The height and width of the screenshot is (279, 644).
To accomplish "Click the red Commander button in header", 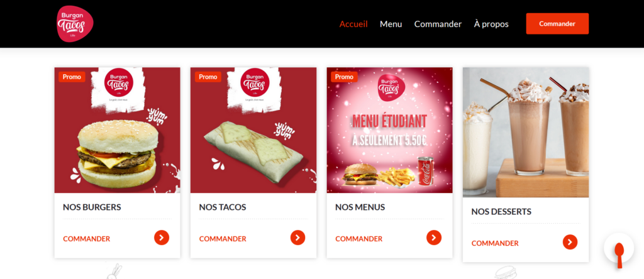I will [x=557, y=23].
